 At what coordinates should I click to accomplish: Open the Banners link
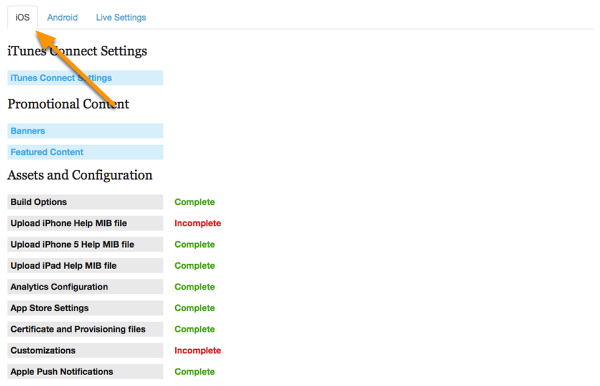click(85, 131)
